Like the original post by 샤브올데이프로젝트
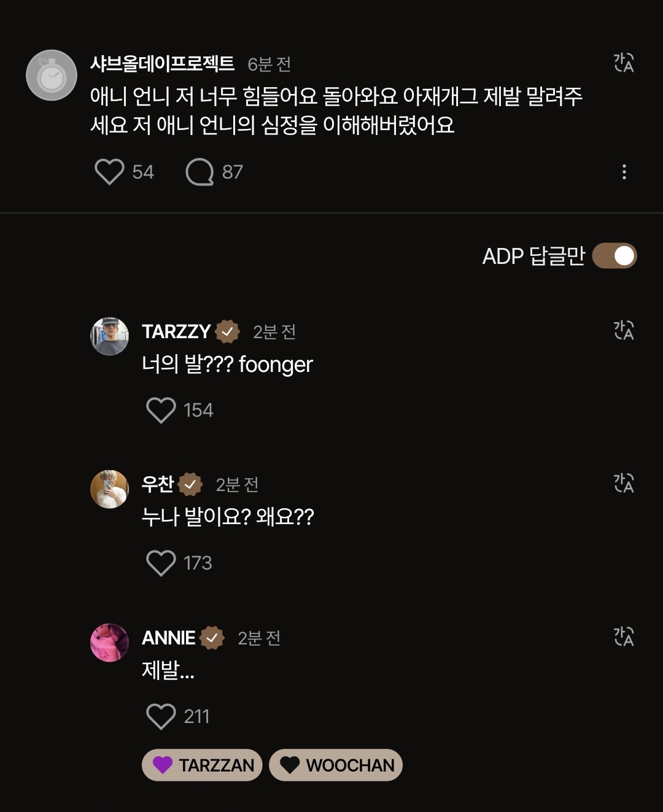663x812 pixels. point(109,172)
